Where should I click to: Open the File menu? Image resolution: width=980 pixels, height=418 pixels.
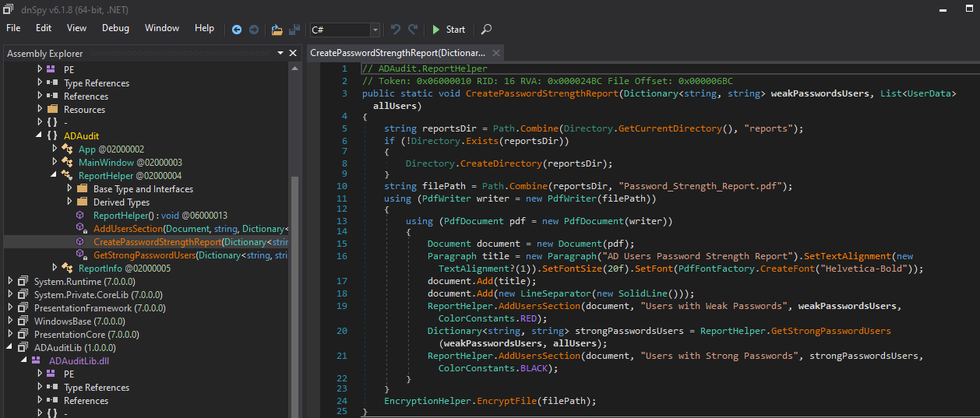click(x=13, y=28)
